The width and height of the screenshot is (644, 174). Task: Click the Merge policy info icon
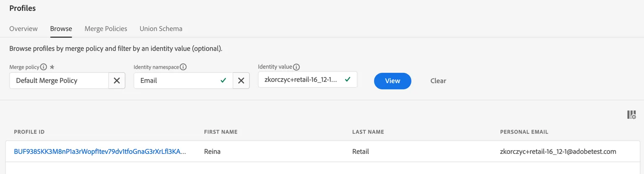(x=44, y=67)
